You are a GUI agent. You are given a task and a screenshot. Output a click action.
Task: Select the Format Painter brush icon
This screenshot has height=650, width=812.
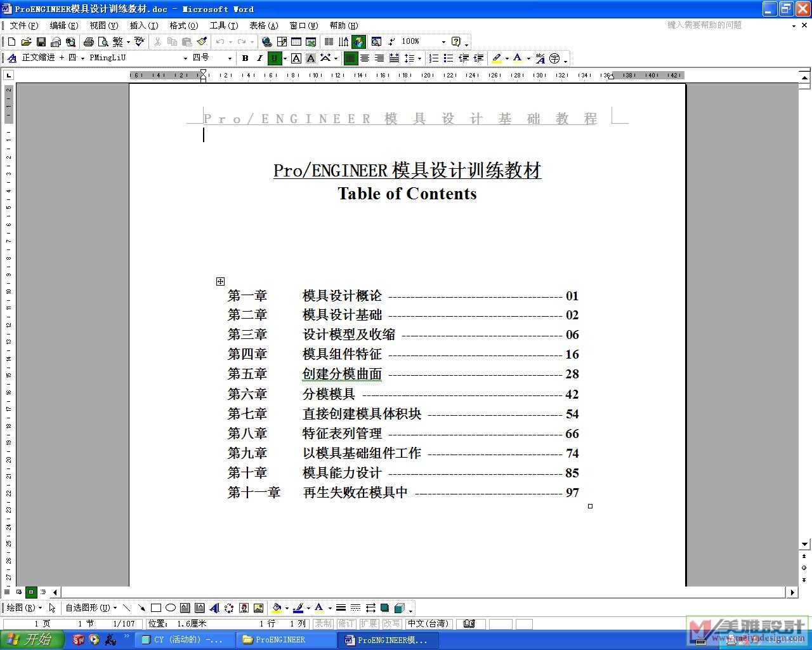(202, 42)
